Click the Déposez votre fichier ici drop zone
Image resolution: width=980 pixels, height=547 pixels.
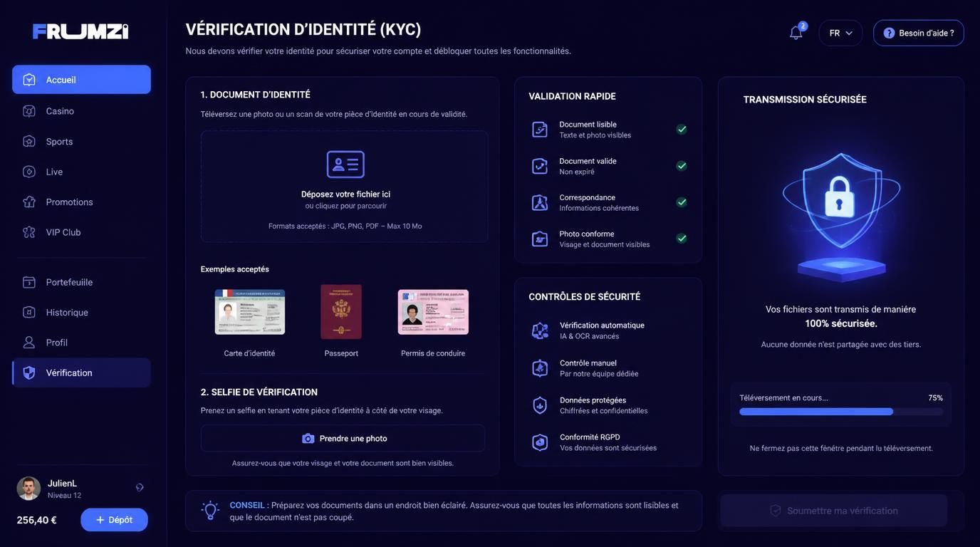tap(345, 187)
